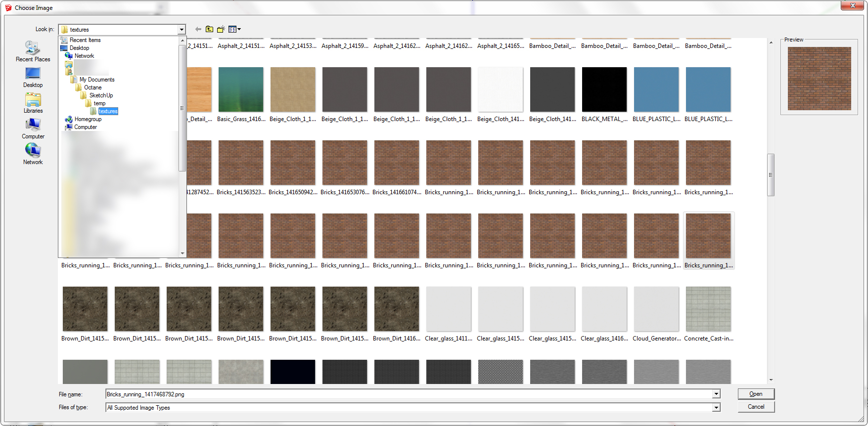Go back to the previous folder
Image resolution: width=868 pixels, height=426 pixels.
coord(198,29)
